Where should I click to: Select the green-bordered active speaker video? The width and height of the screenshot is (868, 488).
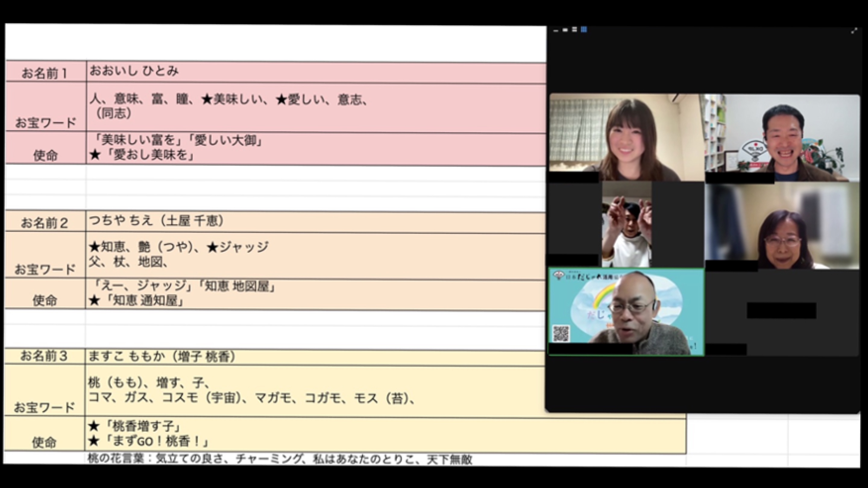(x=626, y=311)
